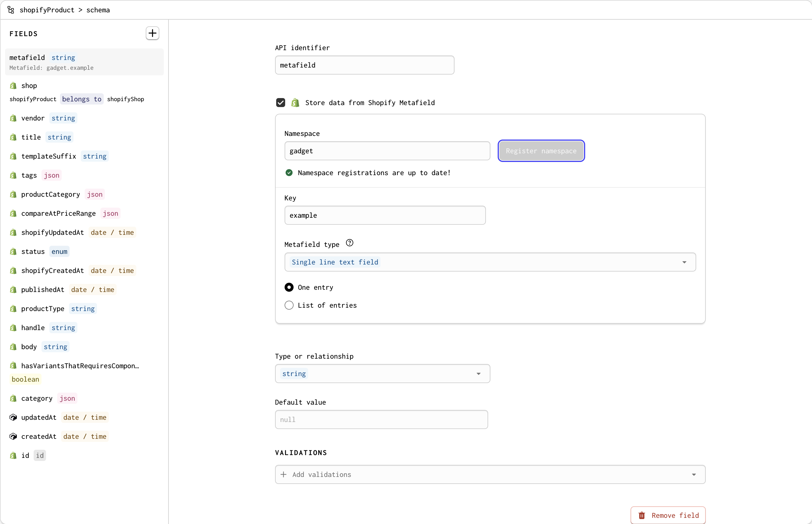Click Shopify icon beside compareAtPriceRange field
The height and width of the screenshot is (524, 812).
13,213
